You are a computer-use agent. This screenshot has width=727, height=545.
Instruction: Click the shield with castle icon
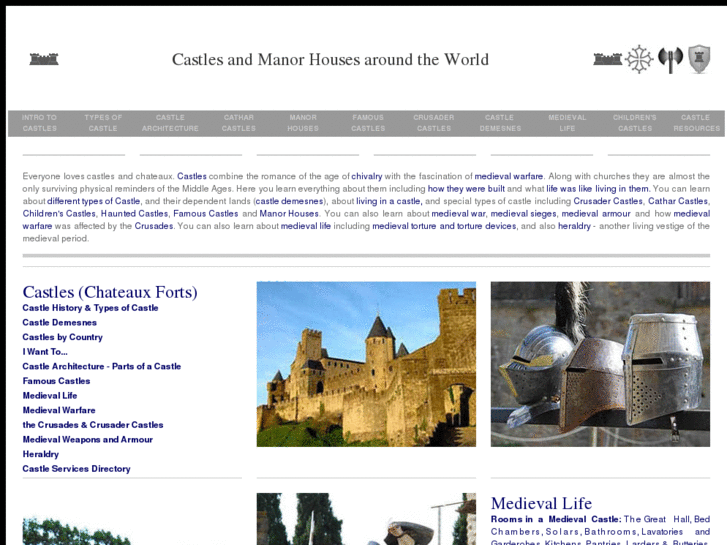pos(699,59)
